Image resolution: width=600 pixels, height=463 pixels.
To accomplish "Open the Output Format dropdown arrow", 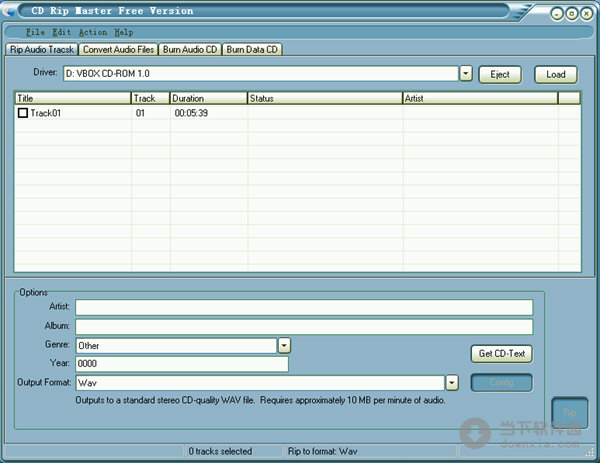I will 452,382.
